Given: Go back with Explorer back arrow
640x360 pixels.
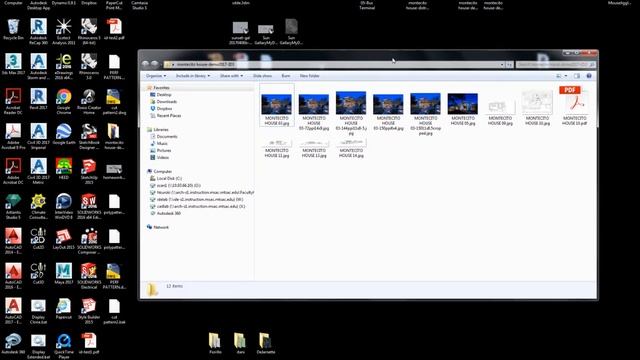Looking at the screenshot, I should [145, 64].
